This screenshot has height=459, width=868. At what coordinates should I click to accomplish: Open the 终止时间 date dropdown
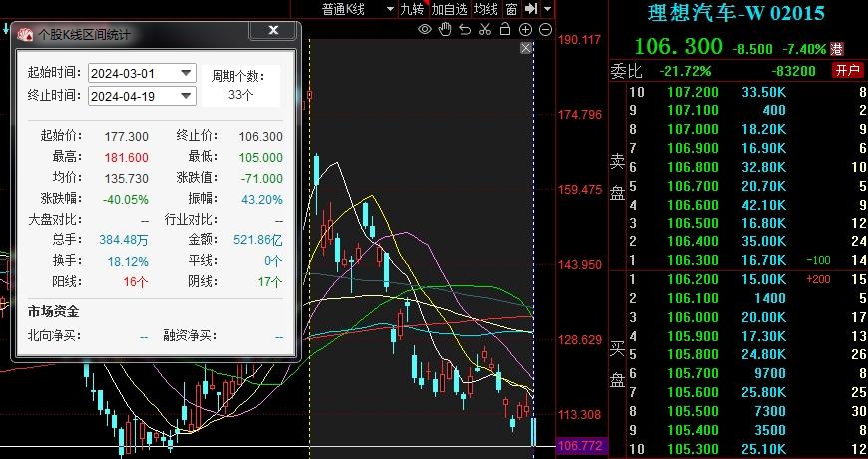coord(186,96)
